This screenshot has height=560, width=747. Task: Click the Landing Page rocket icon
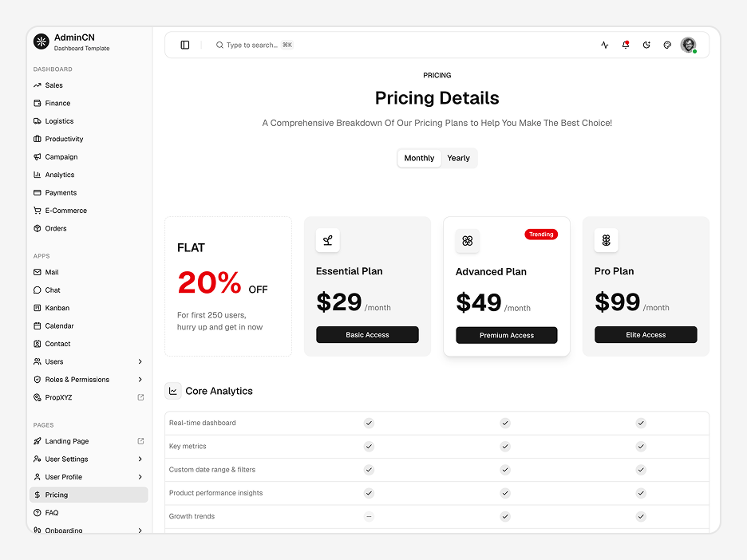[38, 441]
